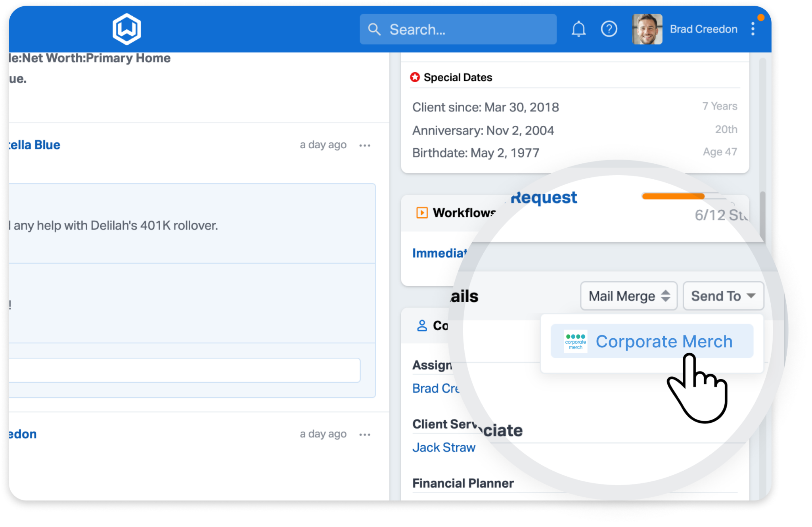Select Corporate Merch from the Send To menu
This screenshot has height=527, width=812.
[664, 341]
